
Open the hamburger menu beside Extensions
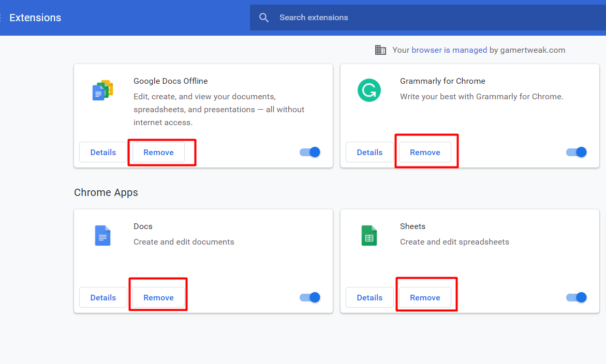(x=1, y=18)
